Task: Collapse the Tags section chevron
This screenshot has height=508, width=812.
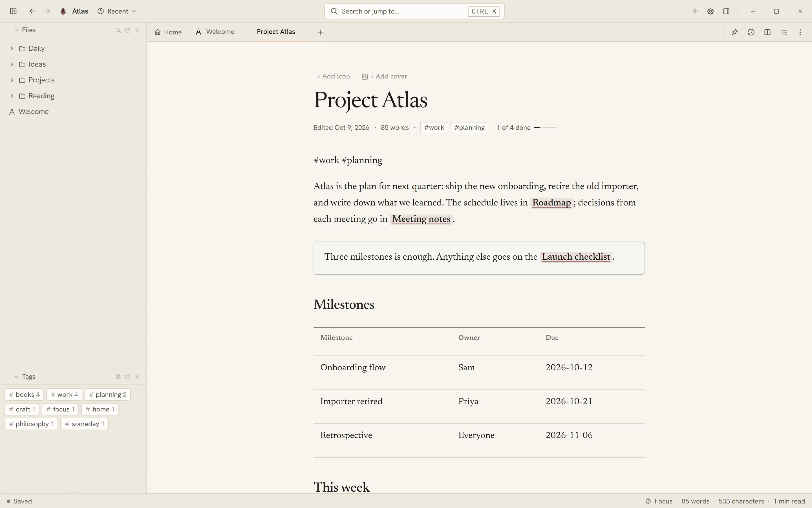Action: click(x=16, y=377)
